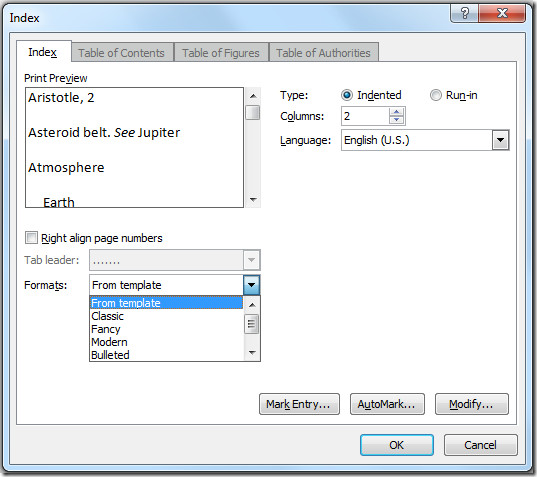Click the help question mark icon
The width and height of the screenshot is (537, 477).
[x=464, y=13]
